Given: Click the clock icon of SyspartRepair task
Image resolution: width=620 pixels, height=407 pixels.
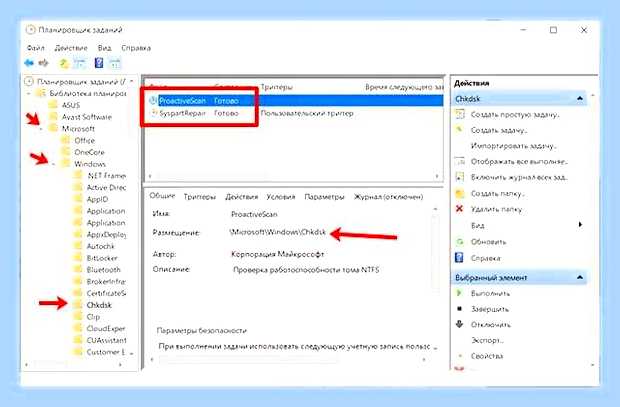Looking at the screenshot, I should click(153, 113).
